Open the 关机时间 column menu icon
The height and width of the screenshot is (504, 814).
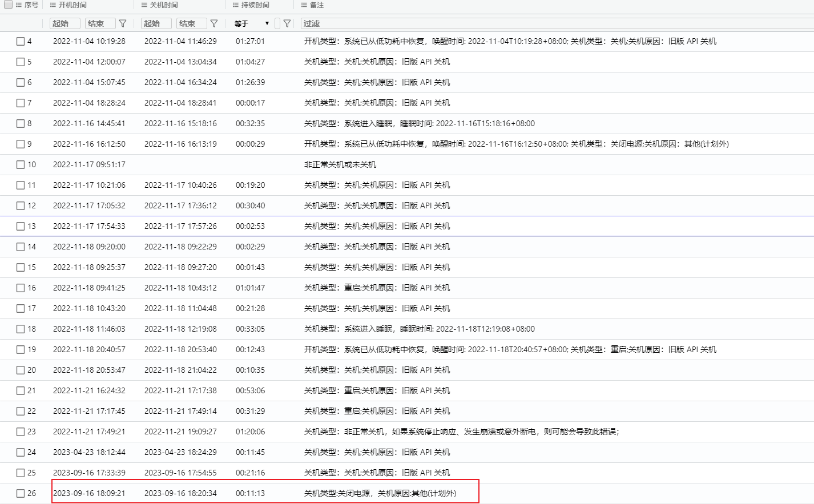[x=144, y=5]
